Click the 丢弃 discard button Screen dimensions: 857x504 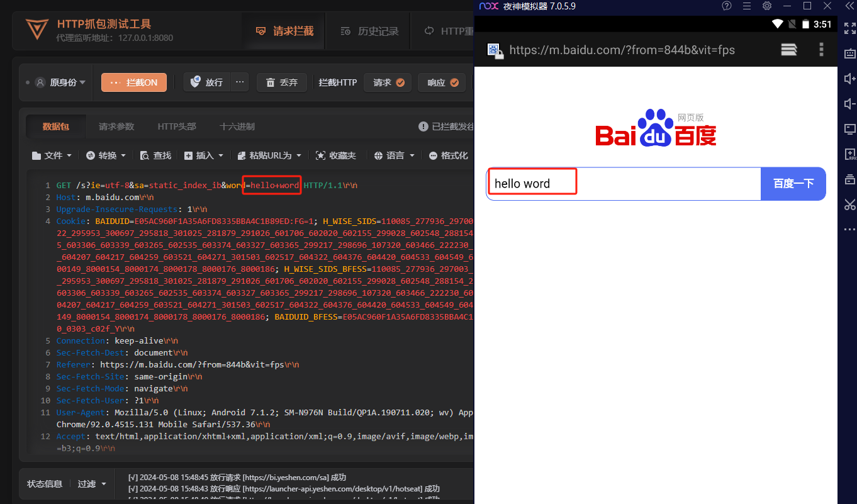[281, 82]
